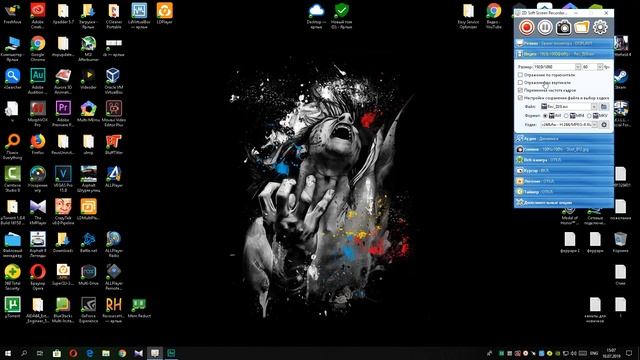Open the codec H.264 dropdown

[x=595, y=124]
